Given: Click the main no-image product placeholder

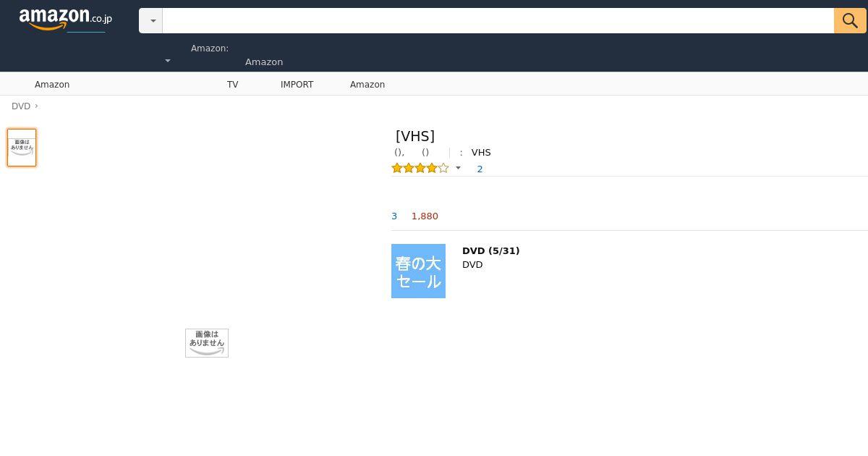Looking at the screenshot, I should pyautogui.click(x=207, y=343).
